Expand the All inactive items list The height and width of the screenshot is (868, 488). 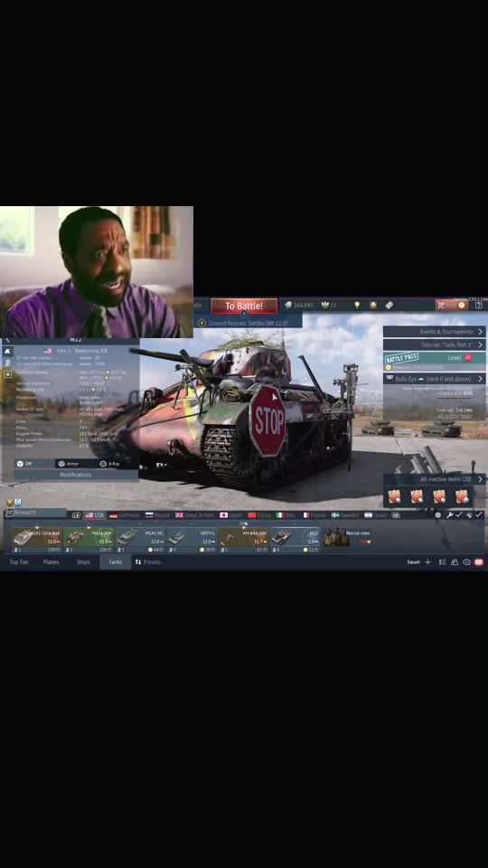point(435,479)
